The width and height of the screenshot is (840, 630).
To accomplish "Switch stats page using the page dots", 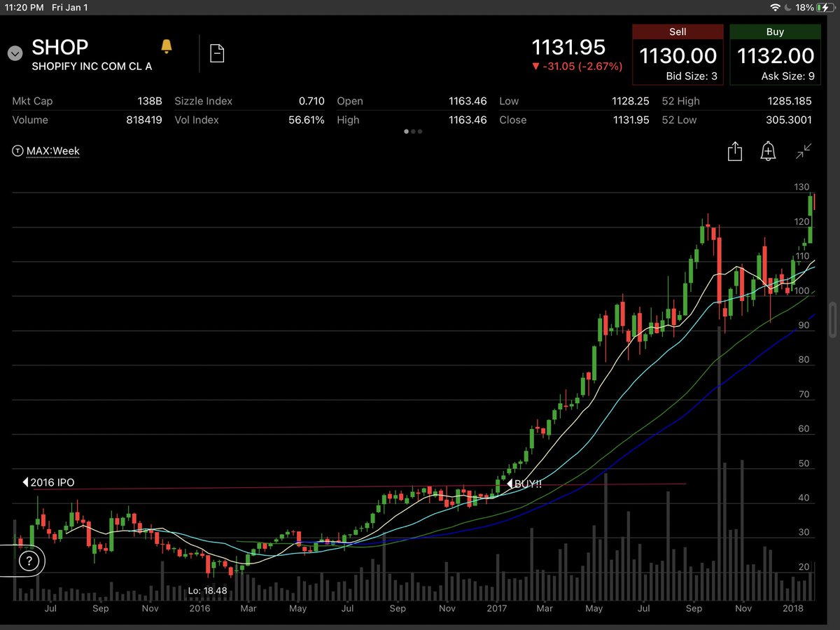I will coord(413,131).
